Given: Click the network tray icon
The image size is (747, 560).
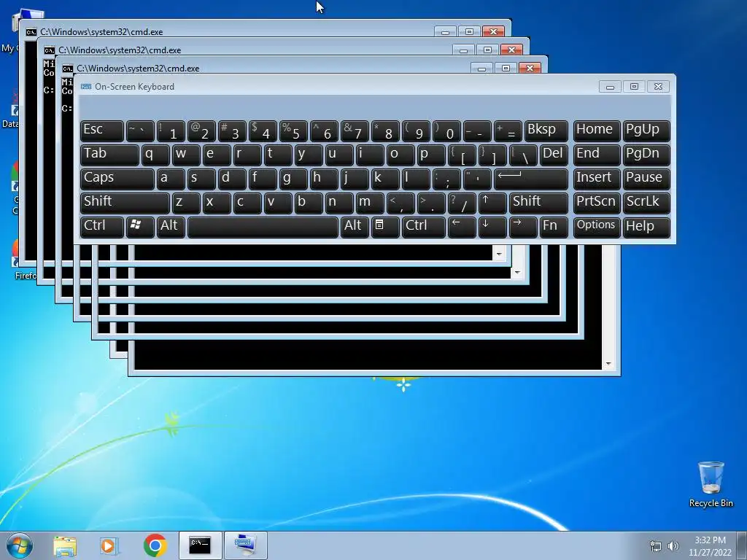Looking at the screenshot, I should (656, 546).
